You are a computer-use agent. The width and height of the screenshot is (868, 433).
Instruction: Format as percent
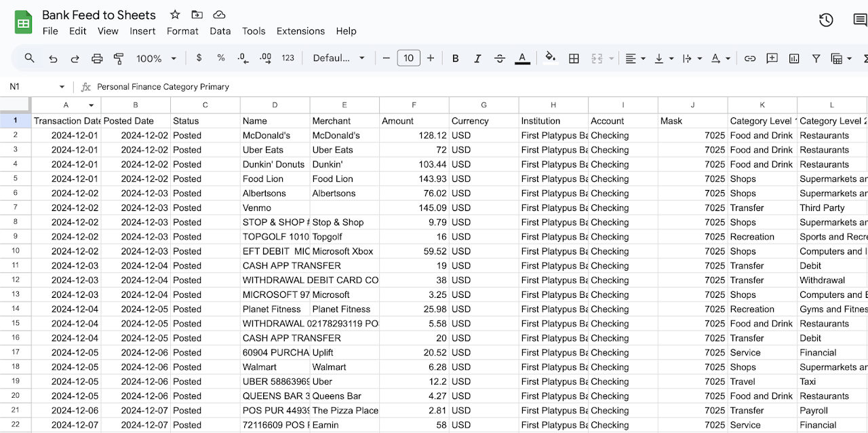(x=221, y=58)
